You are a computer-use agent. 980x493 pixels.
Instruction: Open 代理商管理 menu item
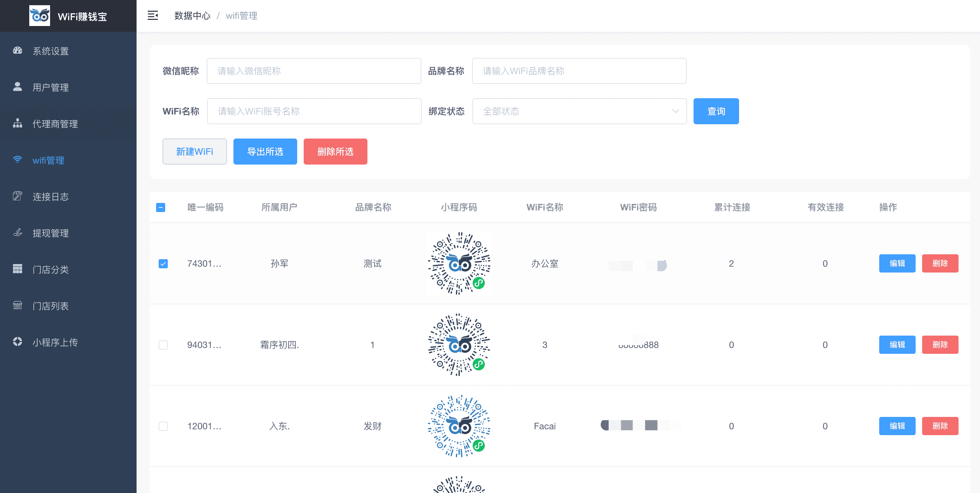[69, 124]
